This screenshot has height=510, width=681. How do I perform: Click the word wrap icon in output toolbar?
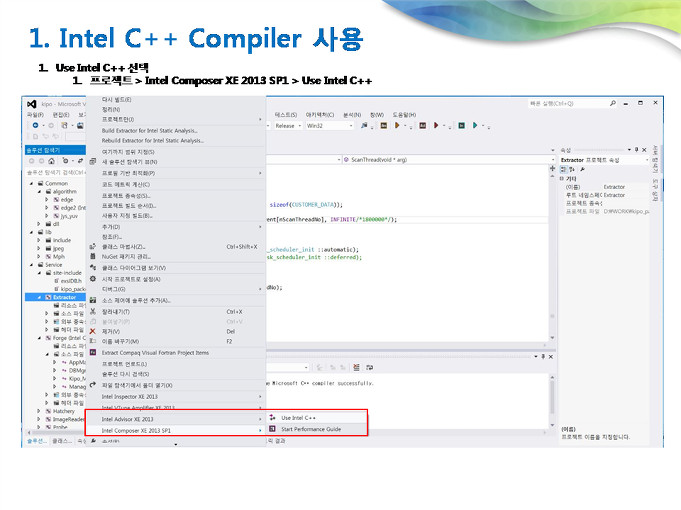click(x=370, y=368)
